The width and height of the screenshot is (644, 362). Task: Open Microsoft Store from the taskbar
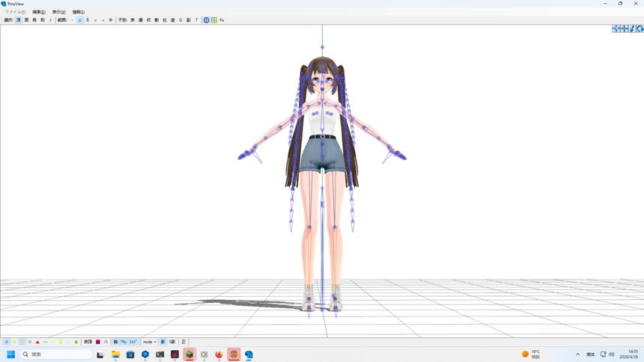click(x=130, y=355)
